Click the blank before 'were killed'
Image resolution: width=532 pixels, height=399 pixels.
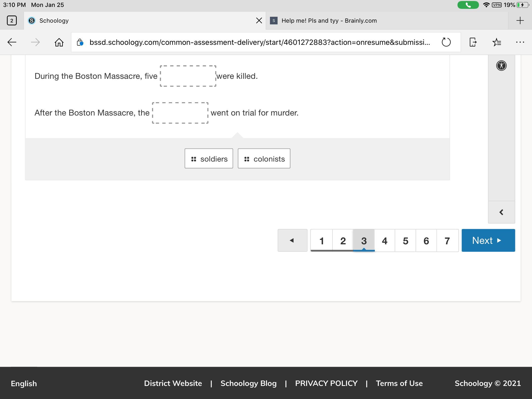click(x=188, y=76)
